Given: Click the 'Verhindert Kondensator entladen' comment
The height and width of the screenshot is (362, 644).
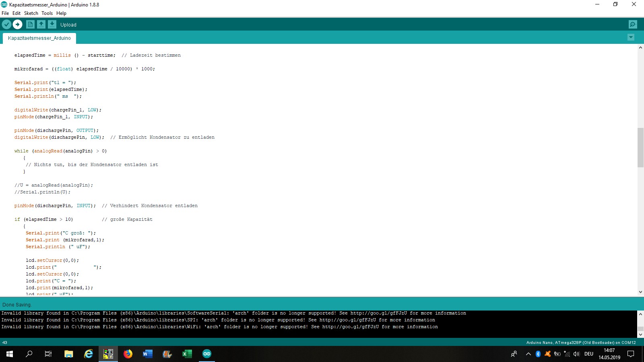Looking at the screenshot, I should 154,206.
